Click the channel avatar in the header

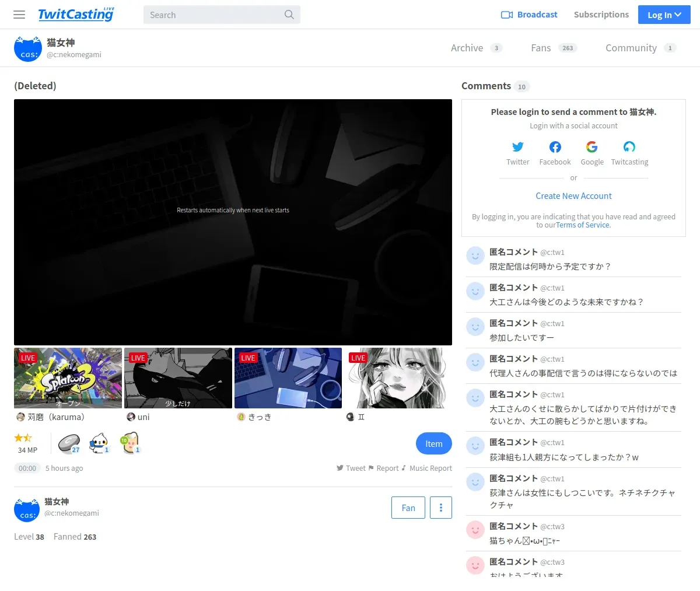(27, 48)
